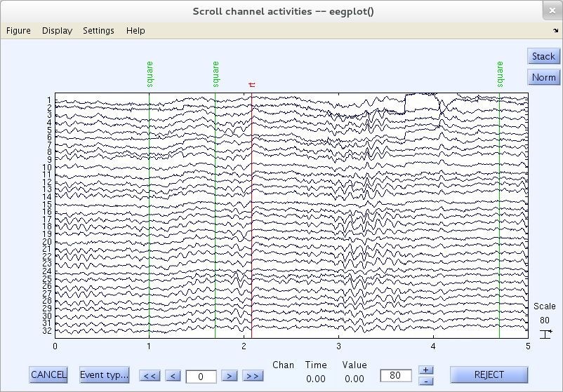This screenshot has width=563, height=392.
Task: Decrease amplitude scale with the - button
Action: 426,381
